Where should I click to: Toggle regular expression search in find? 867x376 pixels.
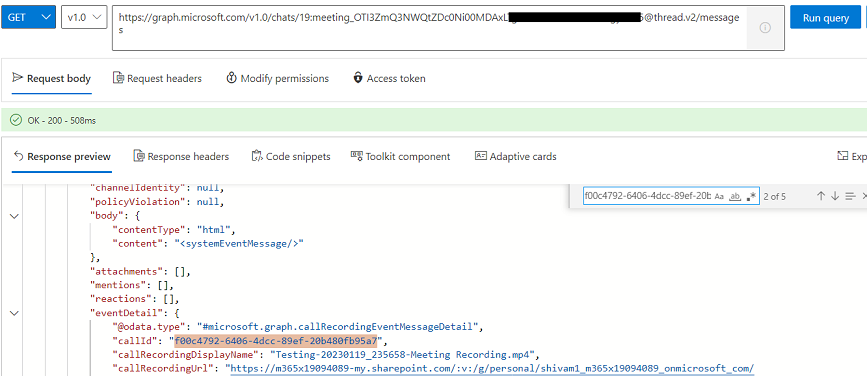click(x=750, y=196)
